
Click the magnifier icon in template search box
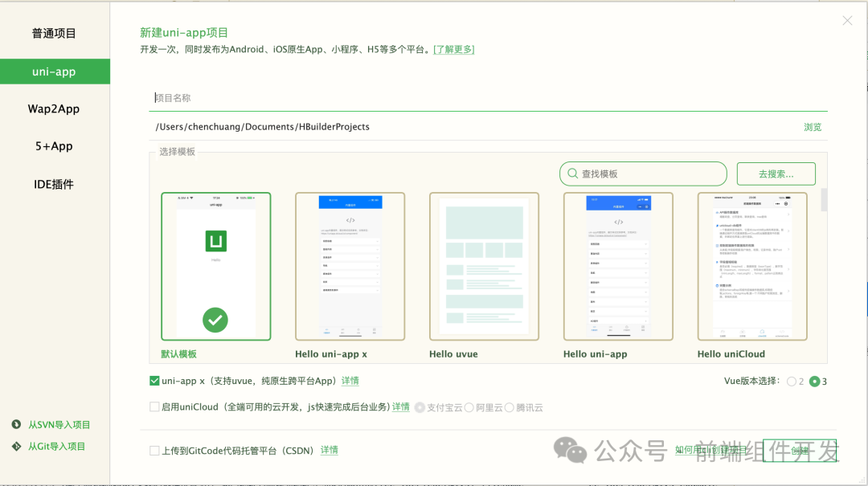pos(571,174)
